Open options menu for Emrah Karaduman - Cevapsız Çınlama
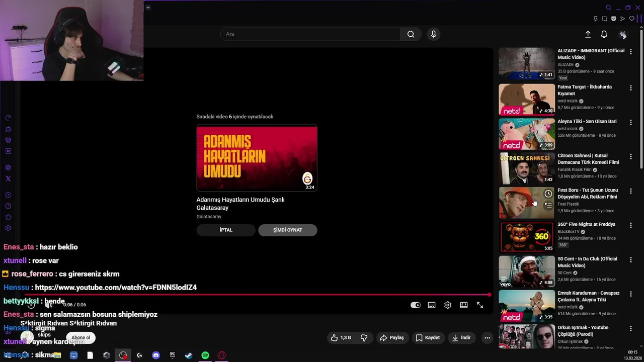Viewport: 644px width, 362px height. click(x=630, y=294)
